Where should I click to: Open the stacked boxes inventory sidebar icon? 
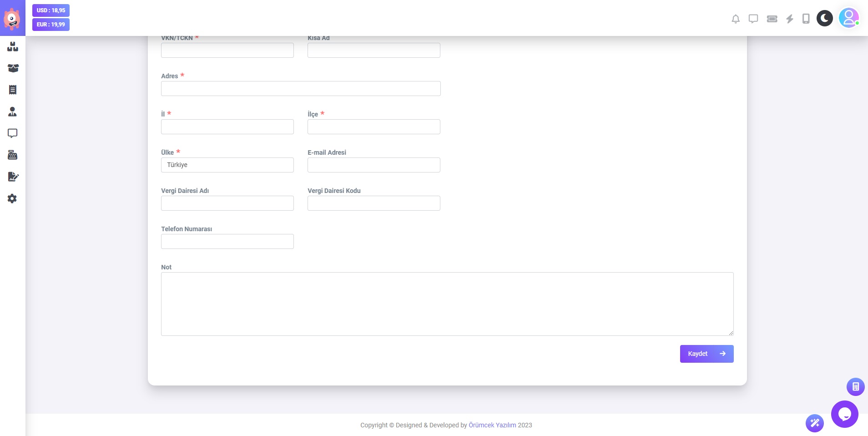pyautogui.click(x=13, y=46)
